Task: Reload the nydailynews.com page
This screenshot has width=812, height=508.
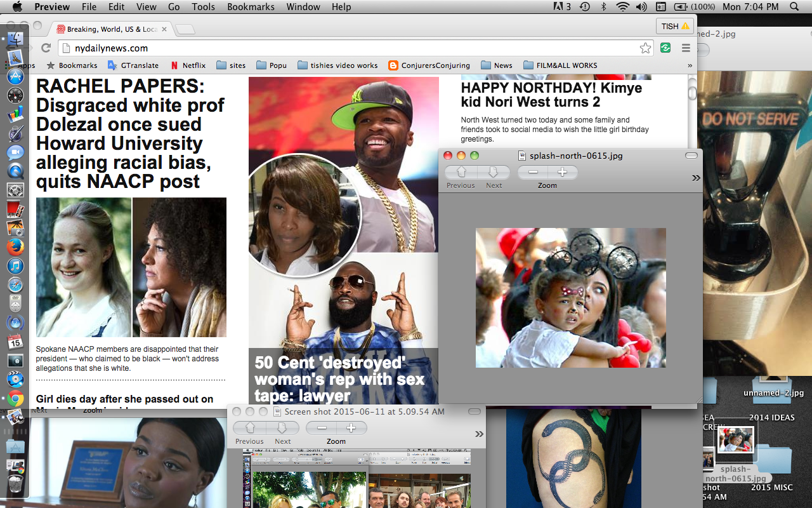Action: (x=46, y=48)
